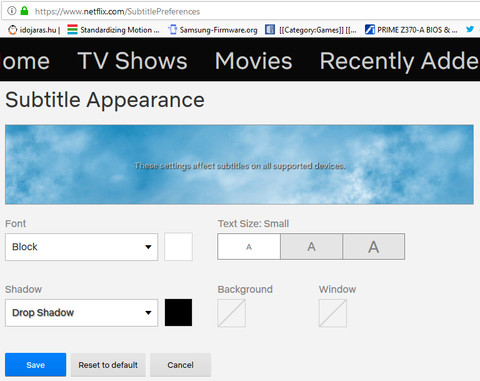Open the idojaras.hu bookmark
Screen dimensions: 480x381
pyautogui.click(x=34, y=30)
